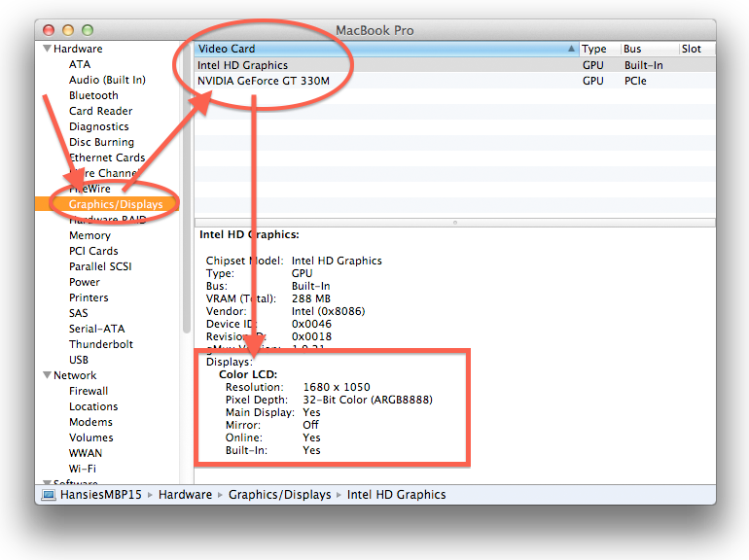Click the 32-Bit Color (ARGB8888) value
The image size is (749, 560).
click(368, 400)
